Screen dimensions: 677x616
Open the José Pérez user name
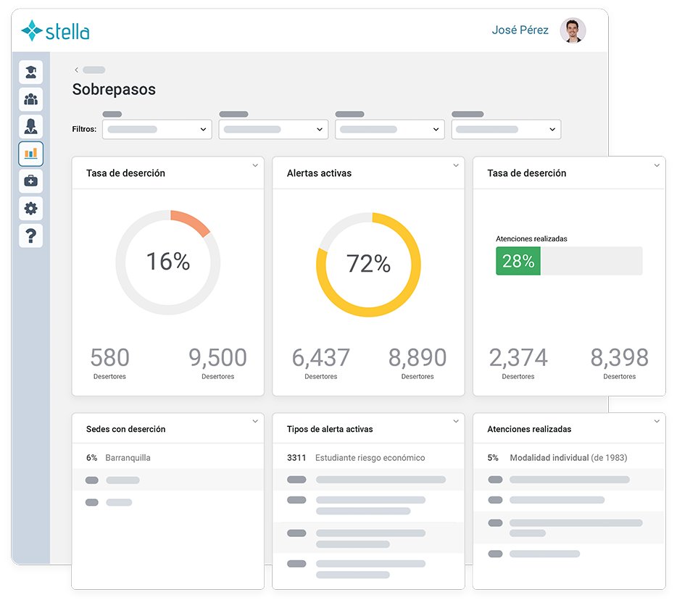(520, 30)
